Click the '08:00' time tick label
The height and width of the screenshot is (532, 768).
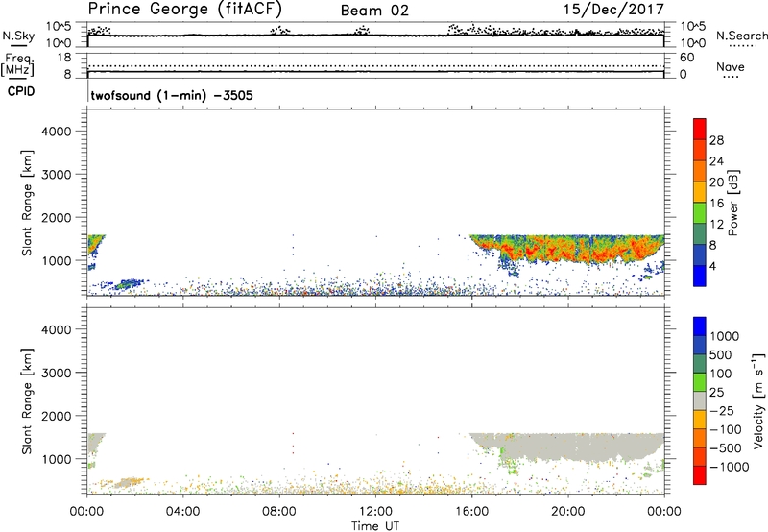[279, 512]
